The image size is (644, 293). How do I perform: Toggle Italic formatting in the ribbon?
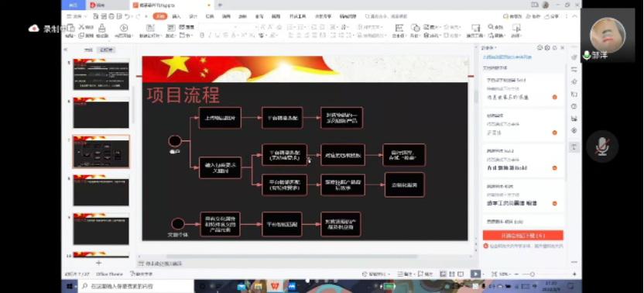[210, 36]
